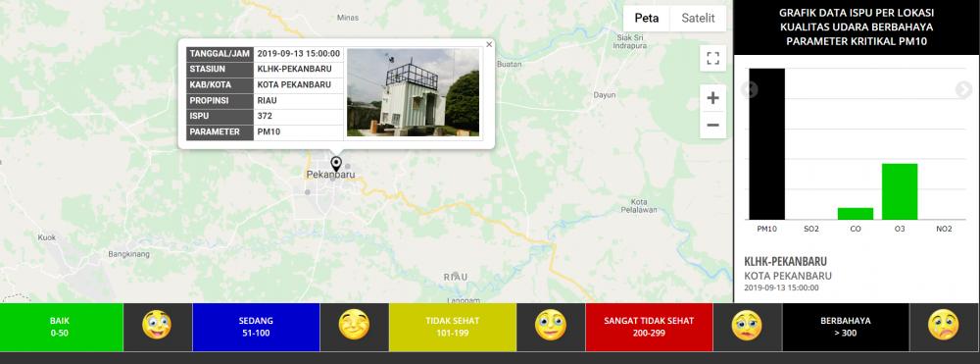Click the yellow TIDAK SEHAT legend box
Viewport: 980px width, 364px height.
click(x=453, y=327)
